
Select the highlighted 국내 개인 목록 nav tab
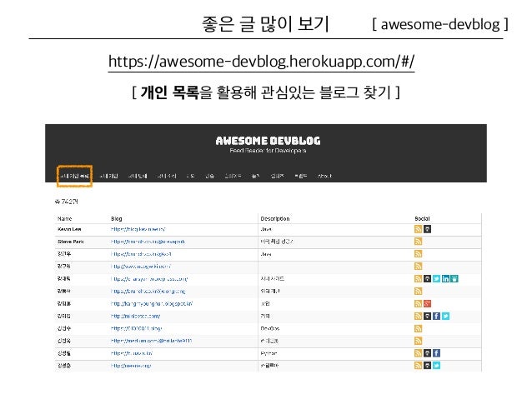coord(75,176)
